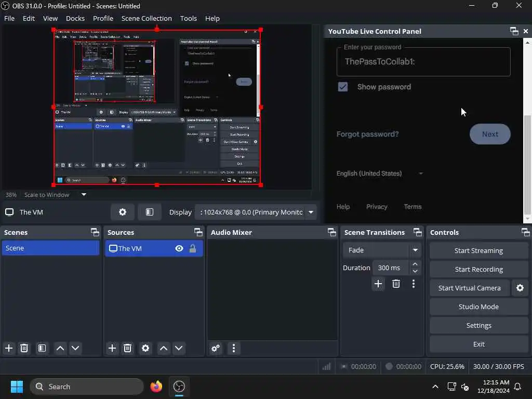
Task: Click Start Virtual Camera button
Action: 469,288
